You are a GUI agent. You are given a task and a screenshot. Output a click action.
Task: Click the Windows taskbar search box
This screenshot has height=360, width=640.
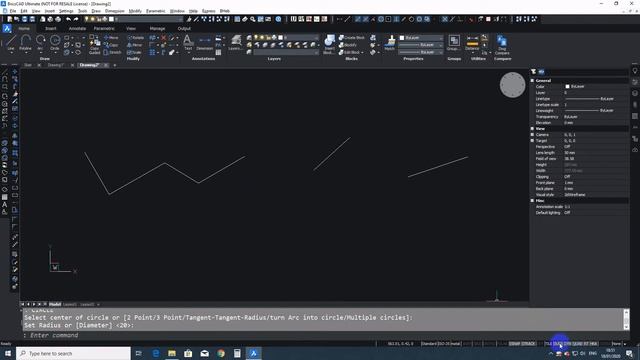(73, 353)
